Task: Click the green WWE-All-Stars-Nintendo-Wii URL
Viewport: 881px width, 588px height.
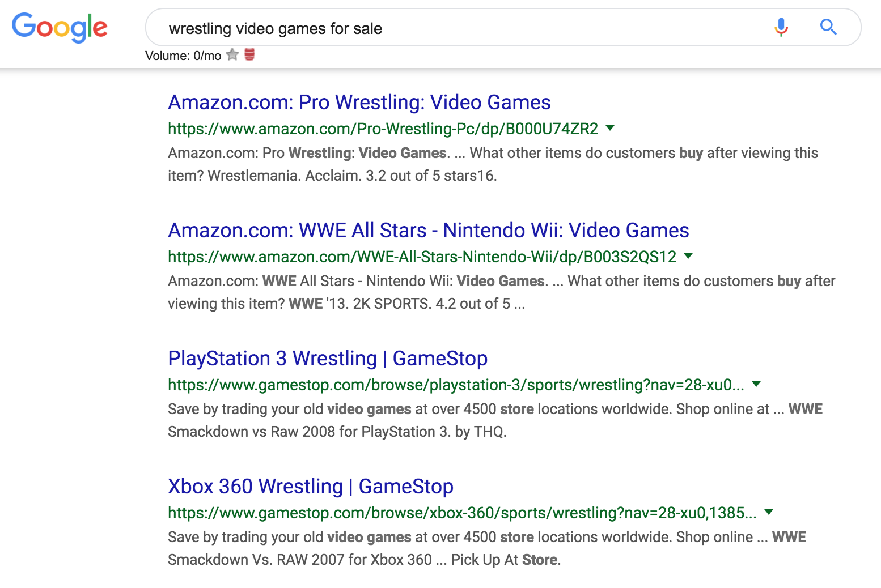Action: 422,257
